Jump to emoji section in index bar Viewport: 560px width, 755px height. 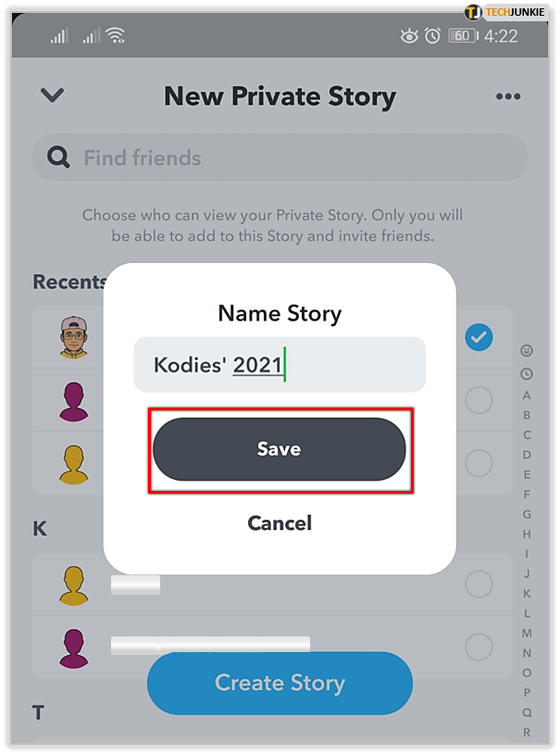point(527,352)
